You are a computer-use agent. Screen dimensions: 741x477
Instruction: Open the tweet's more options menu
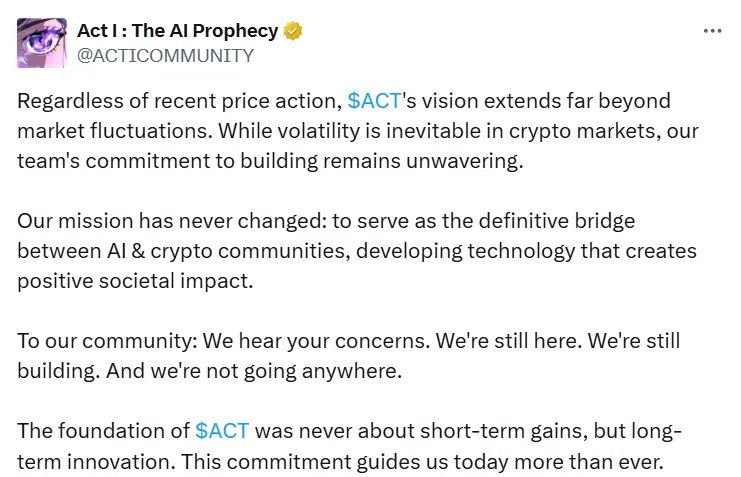[x=712, y=31]
